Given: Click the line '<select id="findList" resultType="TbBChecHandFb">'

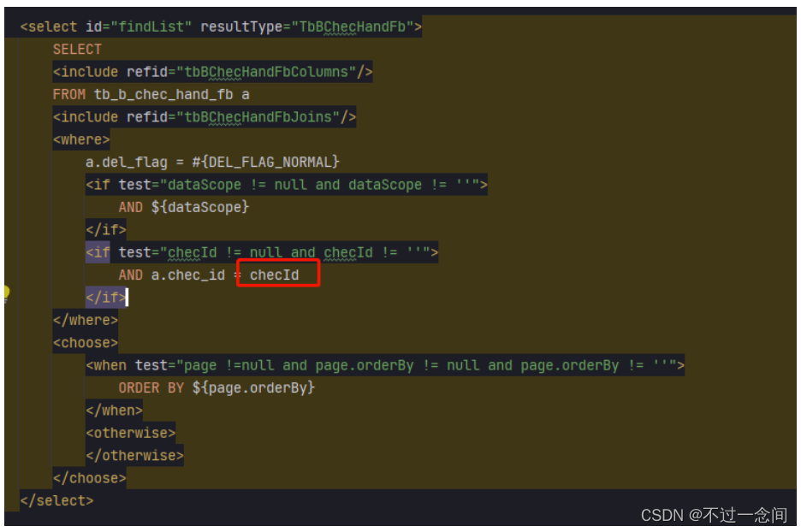Looking at the screenshot, I should click(221, 27).
